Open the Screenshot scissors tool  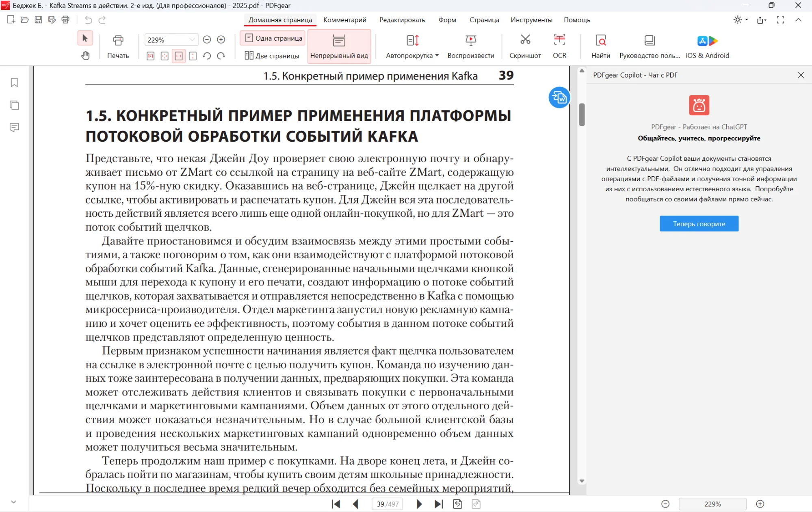(x=525, y=41)
